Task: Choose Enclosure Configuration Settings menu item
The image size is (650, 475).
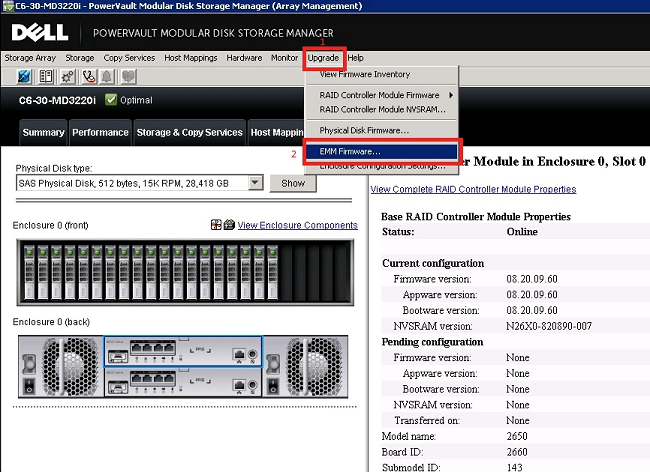Action: point(382,167)
